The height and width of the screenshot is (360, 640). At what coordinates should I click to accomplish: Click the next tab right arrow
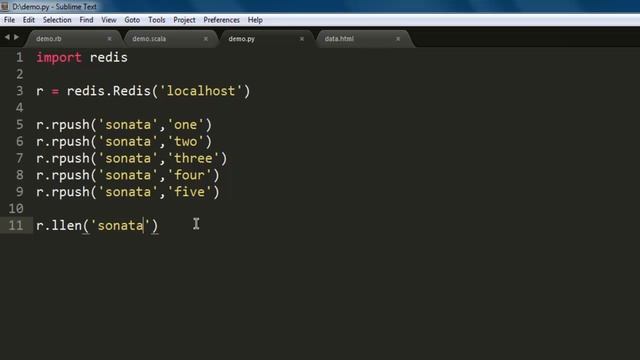pos(16,37)
